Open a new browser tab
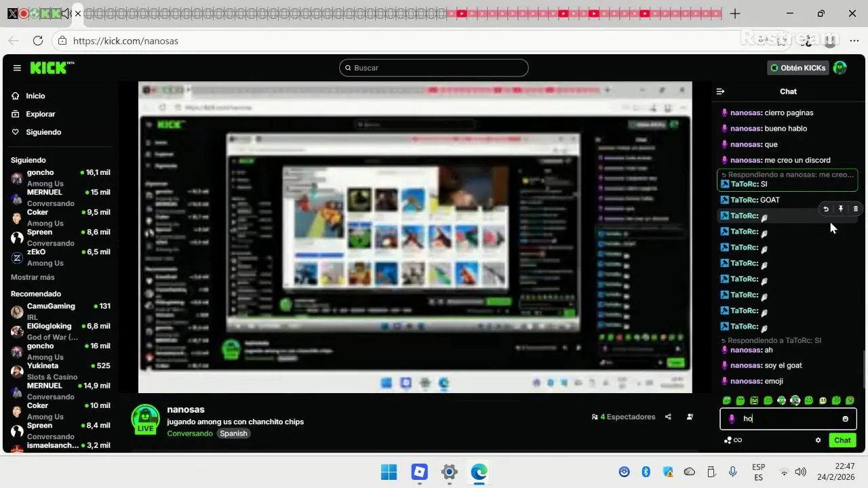Viewport: 868px width, 488px height. (735, 14)
